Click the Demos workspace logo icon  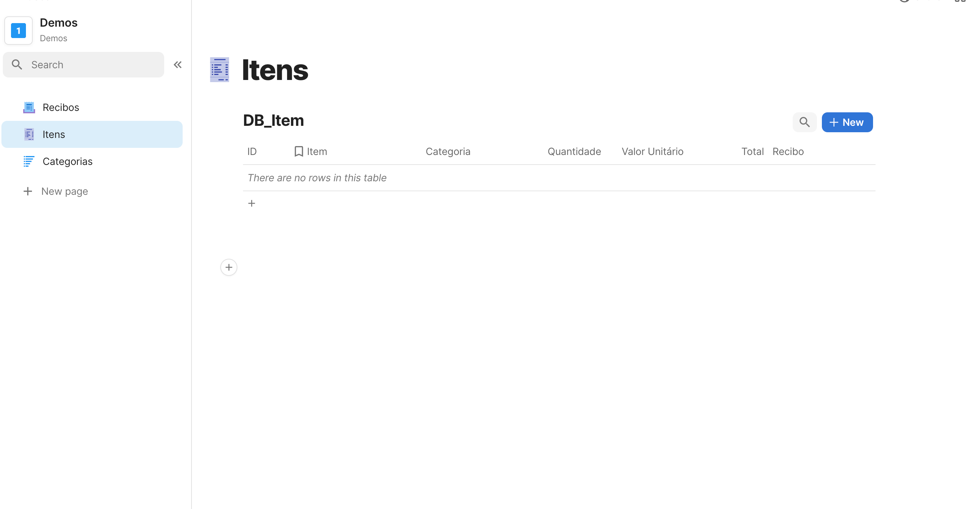point(18,31)
